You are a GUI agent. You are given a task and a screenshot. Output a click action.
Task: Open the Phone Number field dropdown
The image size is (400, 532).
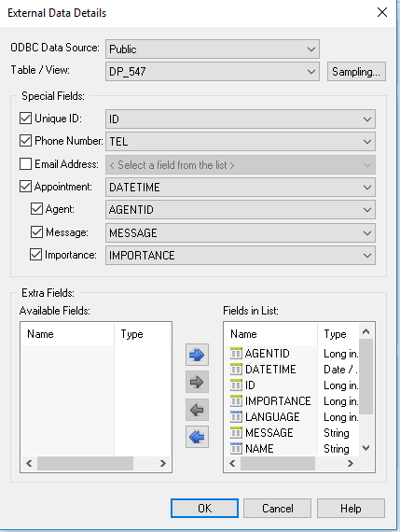tap(241, 142)
